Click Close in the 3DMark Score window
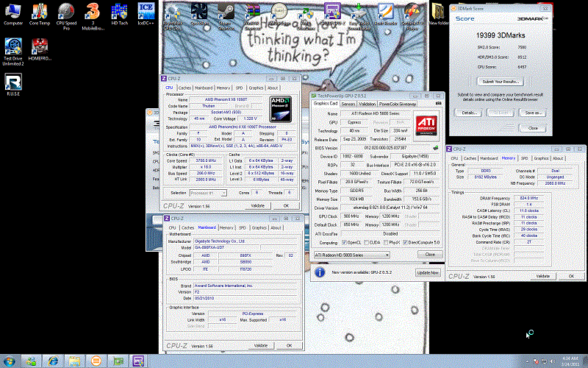The height and width of the screenshot is (368, 588). point(533,128)
